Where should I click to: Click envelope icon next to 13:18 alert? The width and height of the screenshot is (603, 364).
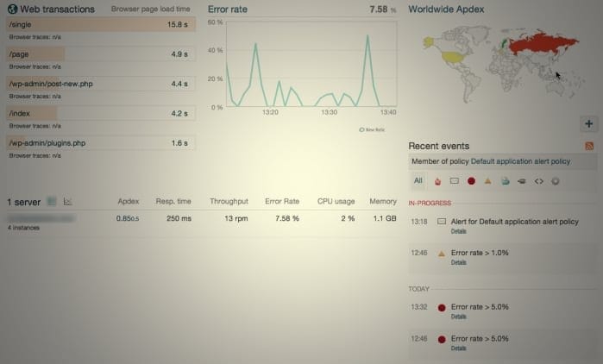pyautogui.click(x=442, y=222)
